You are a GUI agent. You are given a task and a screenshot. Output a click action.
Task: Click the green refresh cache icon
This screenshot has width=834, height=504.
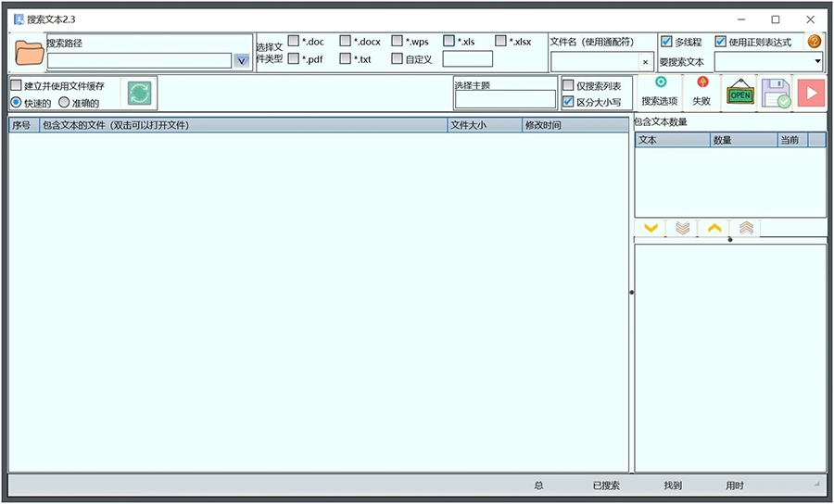pos(139,94)
